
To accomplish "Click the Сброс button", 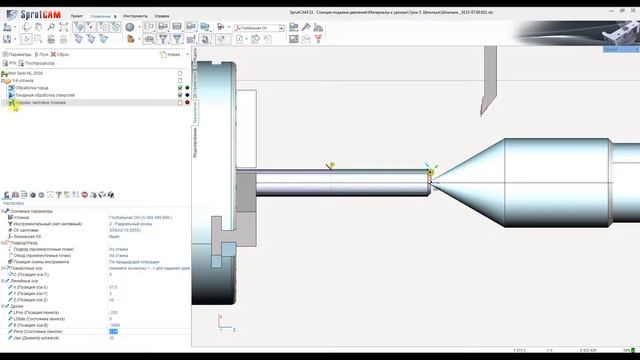I will click(x=60, y=54).
